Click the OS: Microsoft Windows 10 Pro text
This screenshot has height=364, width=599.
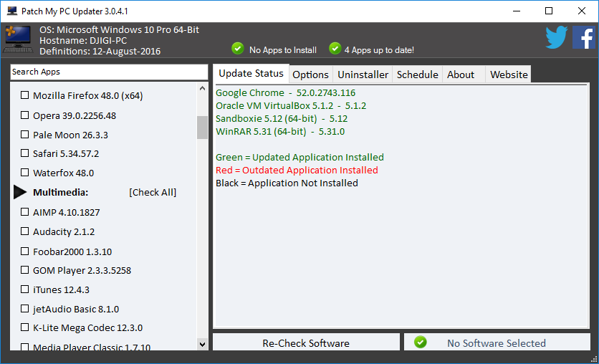point(119,30)
